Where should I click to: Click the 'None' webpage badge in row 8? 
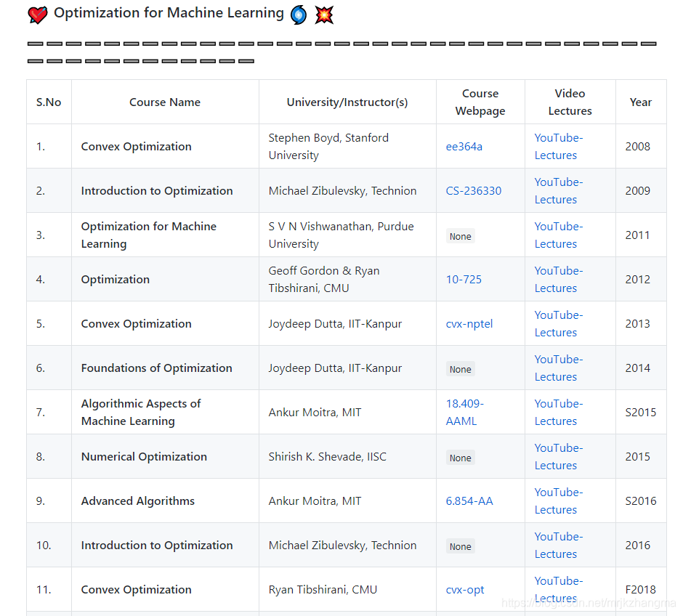[x=461, y=458]
